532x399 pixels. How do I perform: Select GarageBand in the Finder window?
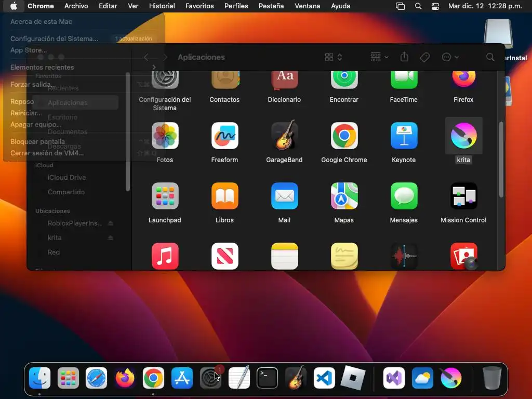pos(284,136)
